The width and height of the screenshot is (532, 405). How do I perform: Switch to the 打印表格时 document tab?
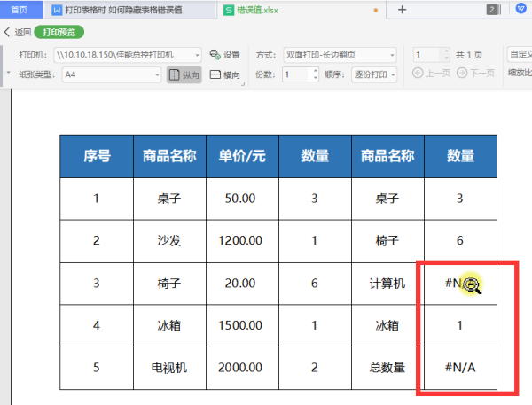pyautogui.click(x=129, y=10)
